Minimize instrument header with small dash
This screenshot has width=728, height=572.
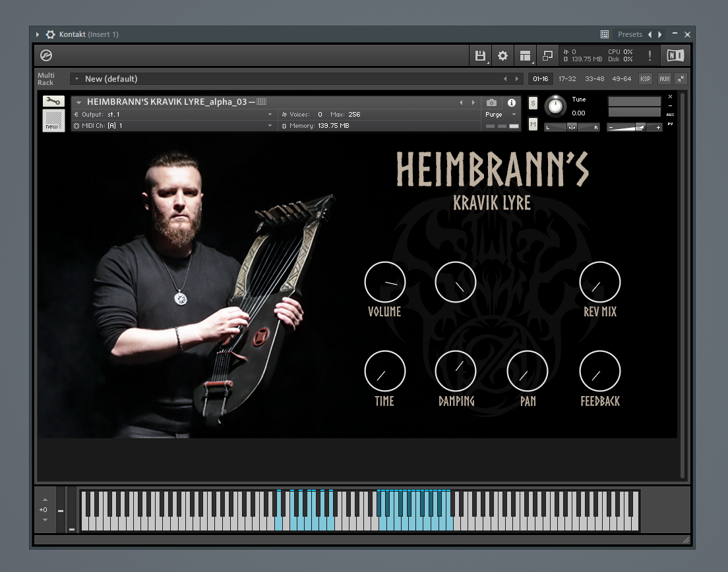click(x=670, y=106)
